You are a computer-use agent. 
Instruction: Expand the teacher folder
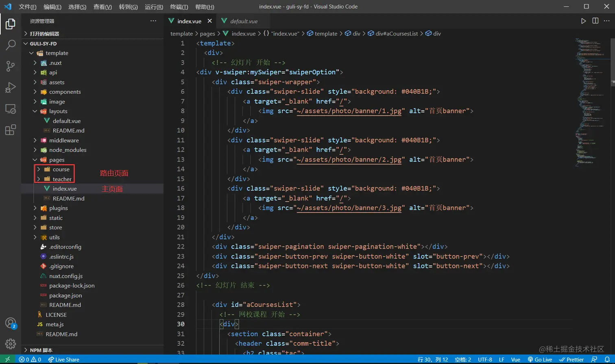tap(93, 179)
